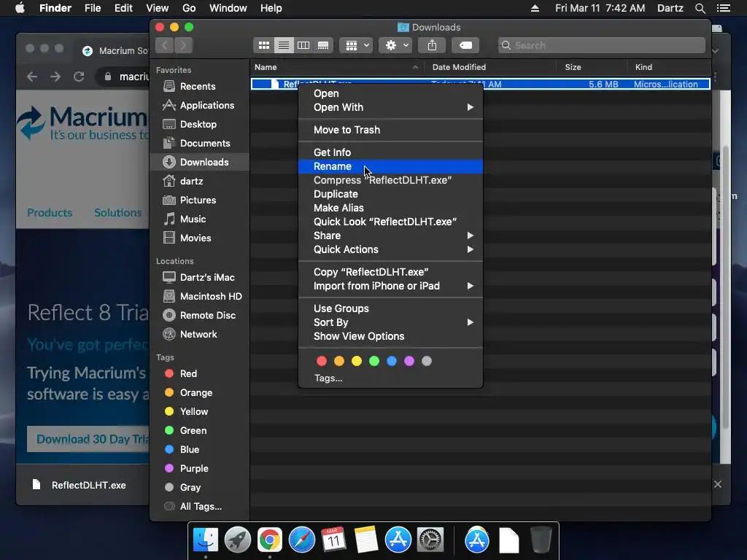This screenshot has width=747, height=560.
Task: Reload the page in Chrome window
Action: (x=79, y=77)
